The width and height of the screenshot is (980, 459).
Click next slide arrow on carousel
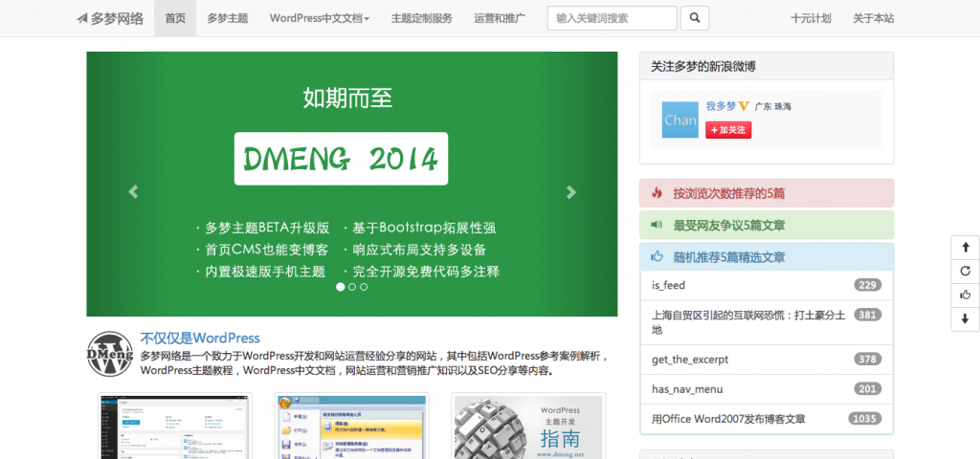(x=571, y=192)
